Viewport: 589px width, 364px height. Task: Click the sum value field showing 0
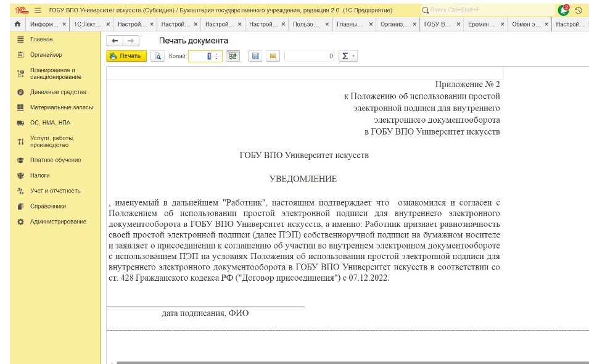310,56
